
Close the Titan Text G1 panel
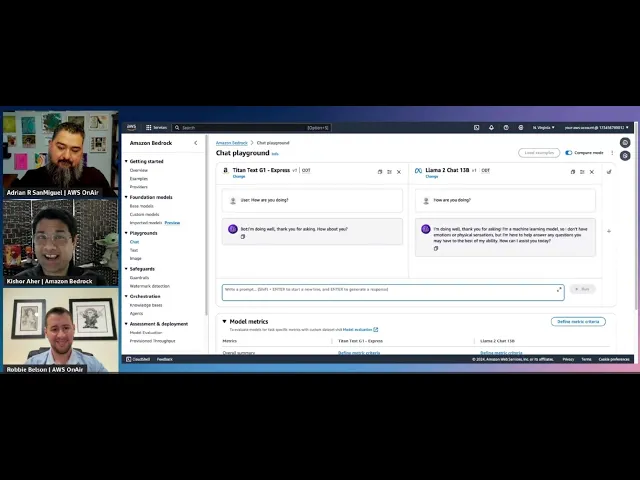[x=399, y=172]
